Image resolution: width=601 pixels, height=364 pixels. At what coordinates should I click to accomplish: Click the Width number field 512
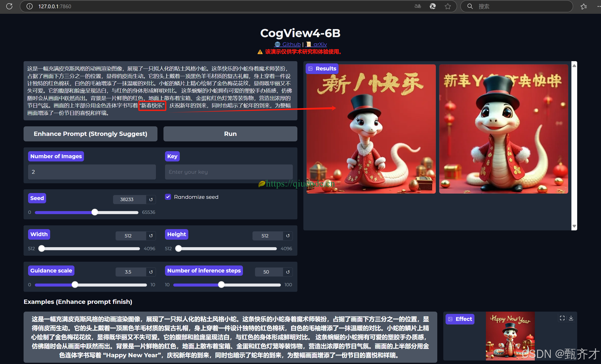(131, 236)
